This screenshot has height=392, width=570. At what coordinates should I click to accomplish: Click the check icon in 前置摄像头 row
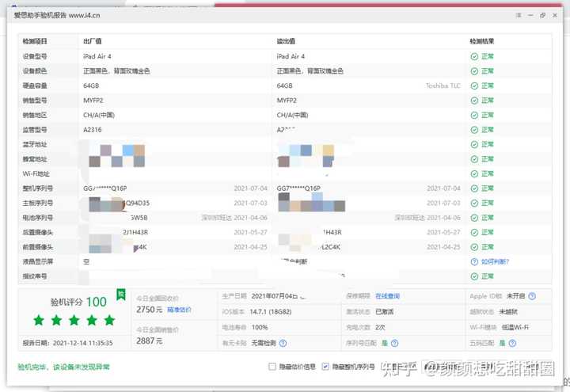coord(474,247)
